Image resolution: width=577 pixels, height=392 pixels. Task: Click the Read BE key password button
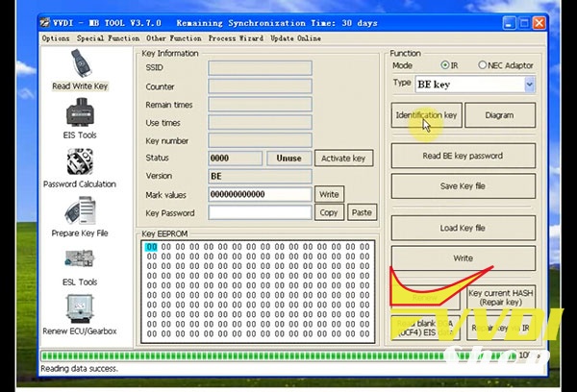(463, 156)
